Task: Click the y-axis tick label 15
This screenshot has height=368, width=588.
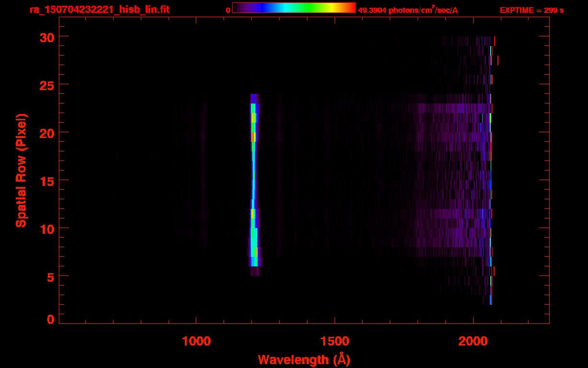Action: coord(46,181)
